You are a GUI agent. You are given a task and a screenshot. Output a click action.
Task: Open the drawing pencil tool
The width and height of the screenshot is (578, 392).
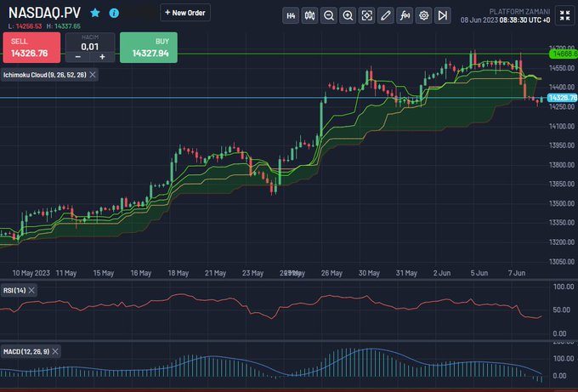pos(386,15)
